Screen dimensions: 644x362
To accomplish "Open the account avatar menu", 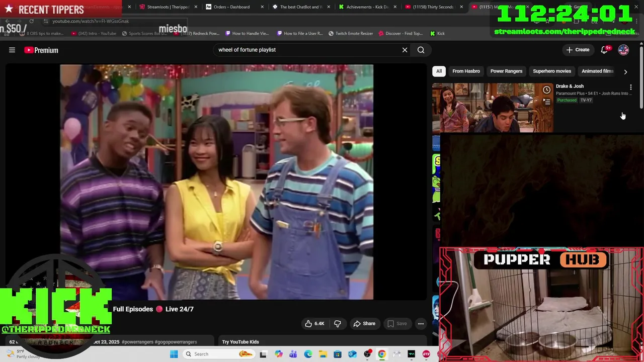I will click(623, 50).
